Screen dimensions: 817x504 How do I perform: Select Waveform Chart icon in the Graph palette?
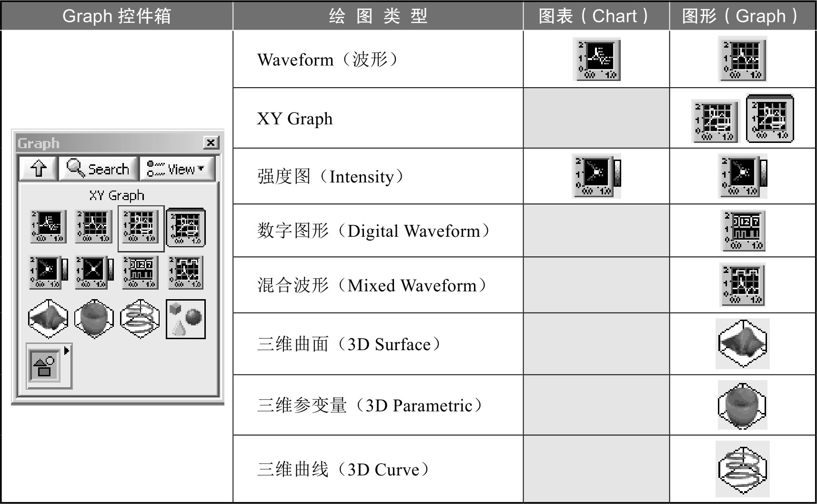48,227
